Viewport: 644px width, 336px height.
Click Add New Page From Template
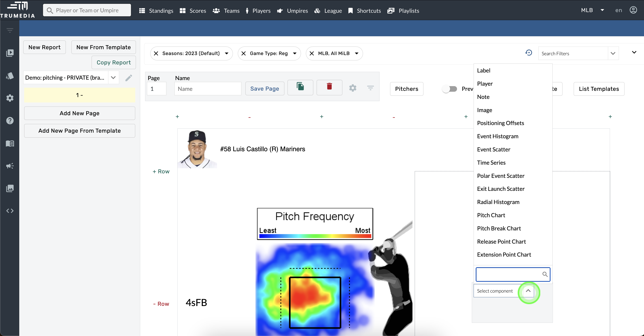click(x=79, y=131)
